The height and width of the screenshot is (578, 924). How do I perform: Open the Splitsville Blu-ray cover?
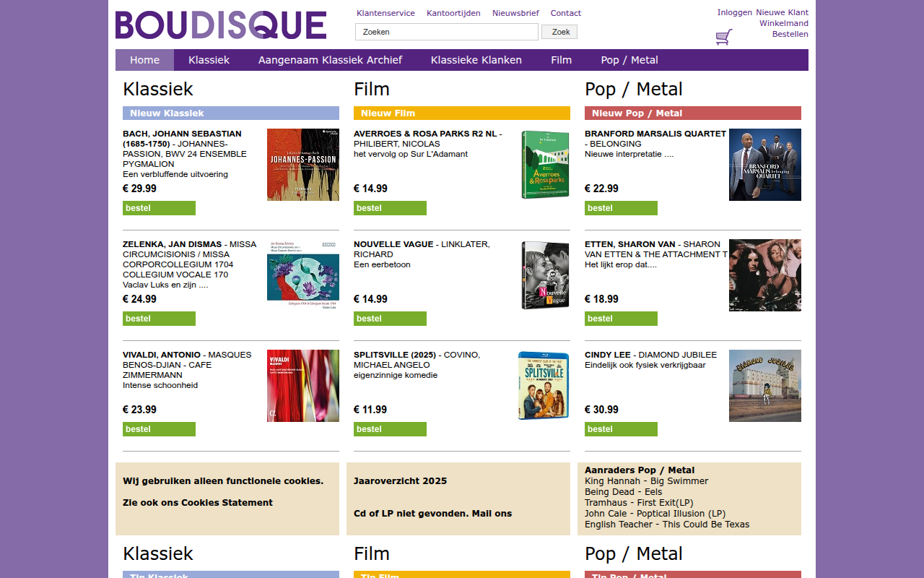[544, 386]
